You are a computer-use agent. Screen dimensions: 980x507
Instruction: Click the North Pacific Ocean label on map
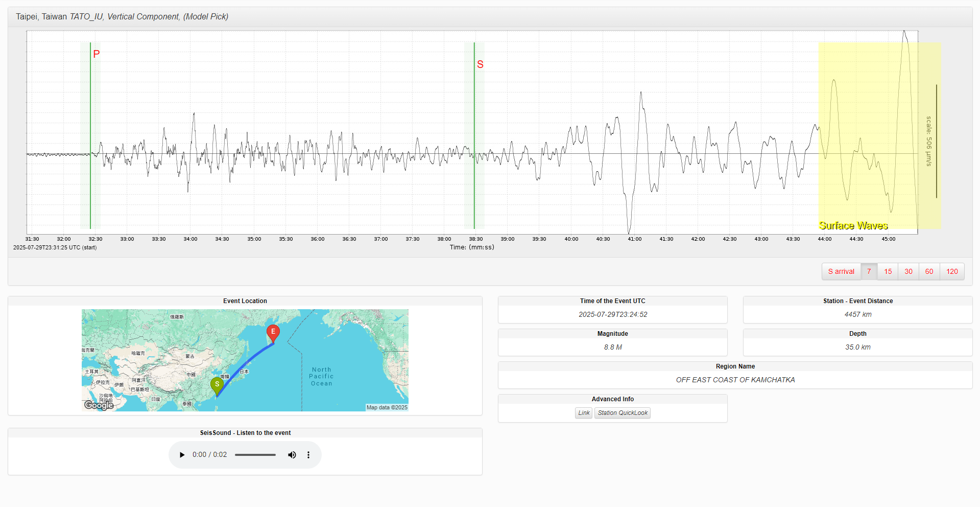click(x=321, y=376)
